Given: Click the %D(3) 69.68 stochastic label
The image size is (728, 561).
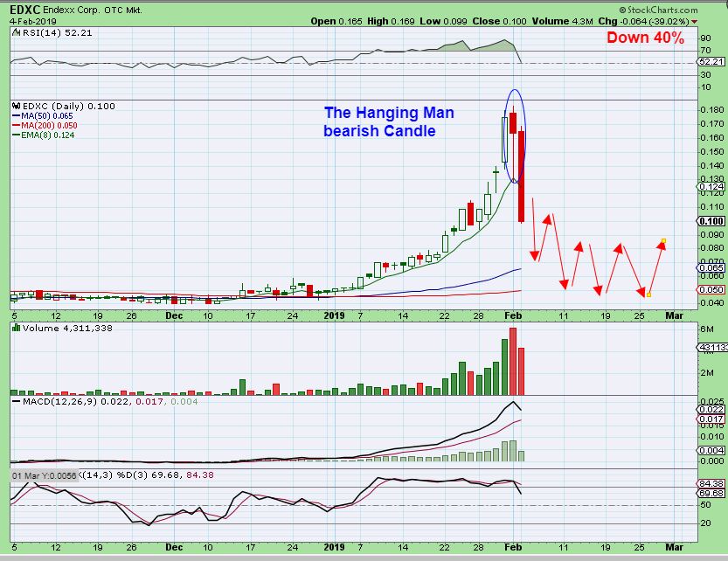Looking at the screenshot, I should 149,475.
